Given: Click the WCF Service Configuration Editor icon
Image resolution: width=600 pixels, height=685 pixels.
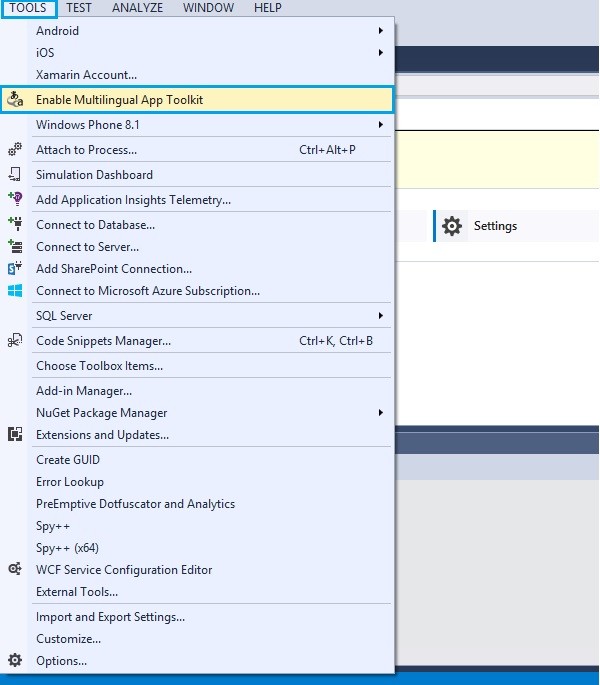Looking at the screenshot, I should pyautogui.click(x=15, y=569).
